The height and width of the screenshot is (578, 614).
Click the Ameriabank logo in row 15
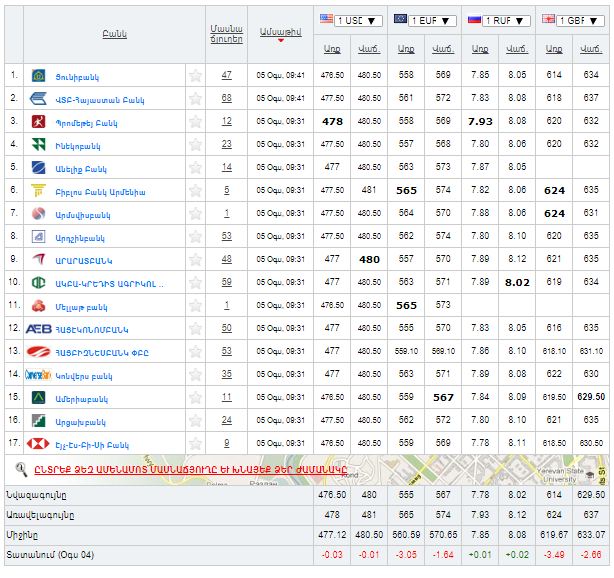[39, 397]
